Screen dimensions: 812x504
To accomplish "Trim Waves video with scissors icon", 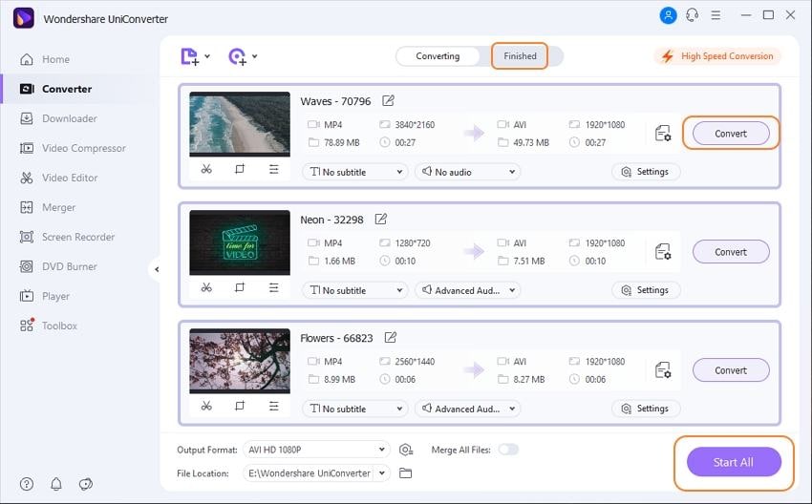I will click(x=206, y=169).
